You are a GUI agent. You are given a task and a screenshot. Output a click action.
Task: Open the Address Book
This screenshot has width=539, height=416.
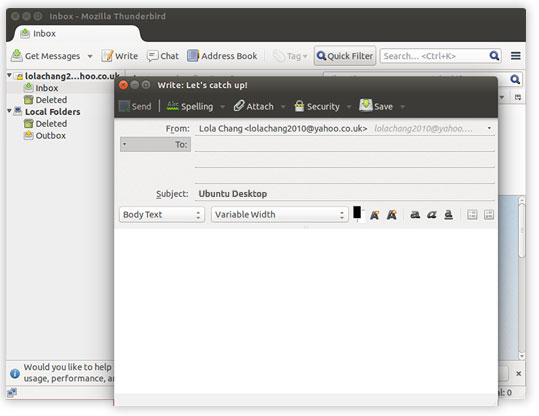click(222, 56)
